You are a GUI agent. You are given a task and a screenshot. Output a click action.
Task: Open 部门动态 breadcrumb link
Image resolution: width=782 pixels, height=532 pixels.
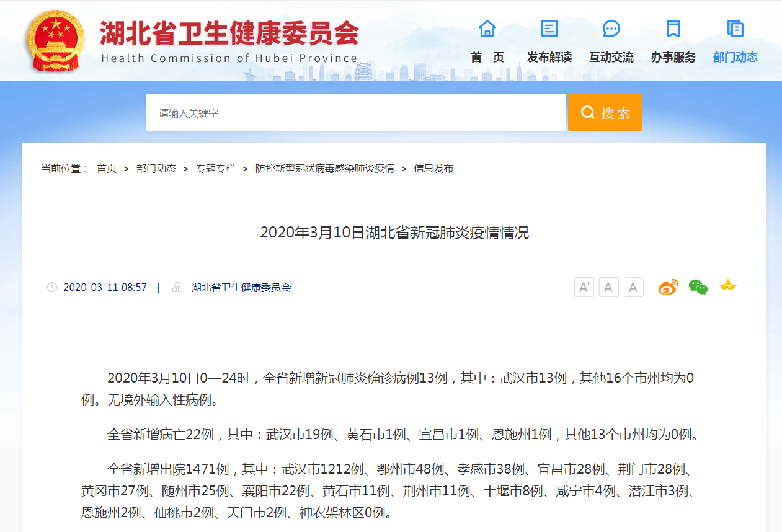click(x=156, y=169)
